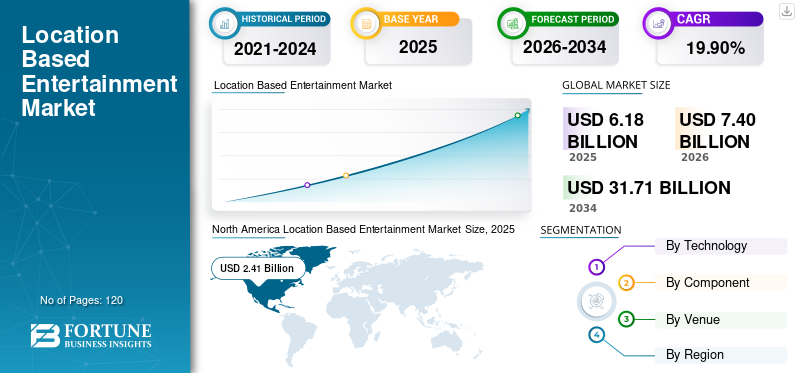The image size is (800, 373).
Task: Click the green data point on chart
Action: tap(517, 115)
